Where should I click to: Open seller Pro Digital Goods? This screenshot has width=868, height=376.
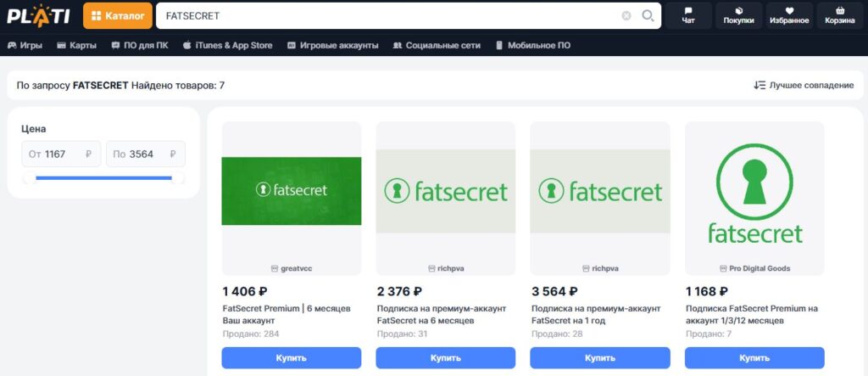click(x=754, y=268)
